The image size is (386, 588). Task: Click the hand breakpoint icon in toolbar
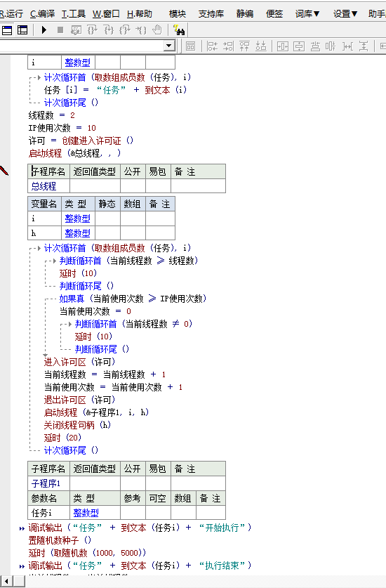tap(157, 30)
